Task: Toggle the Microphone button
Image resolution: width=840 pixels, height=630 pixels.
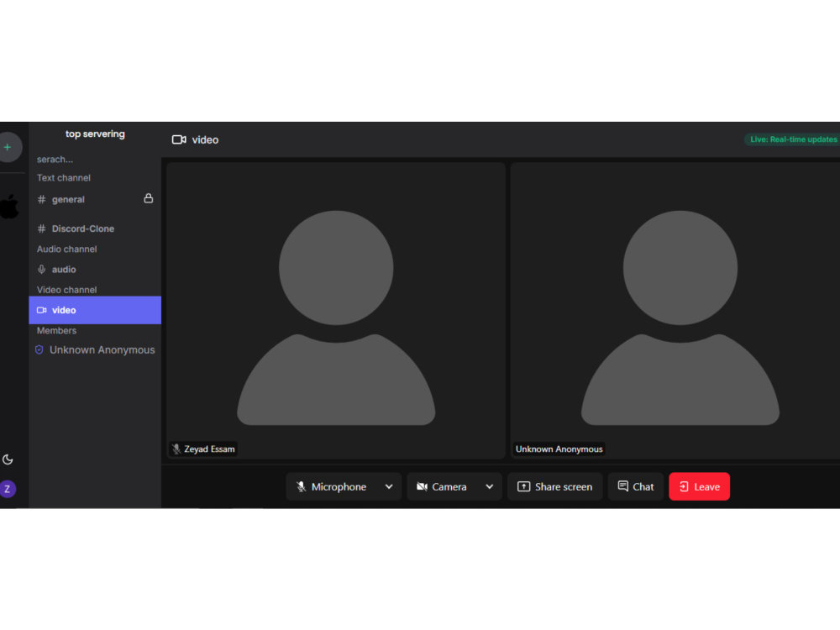Action: [332, 486]
